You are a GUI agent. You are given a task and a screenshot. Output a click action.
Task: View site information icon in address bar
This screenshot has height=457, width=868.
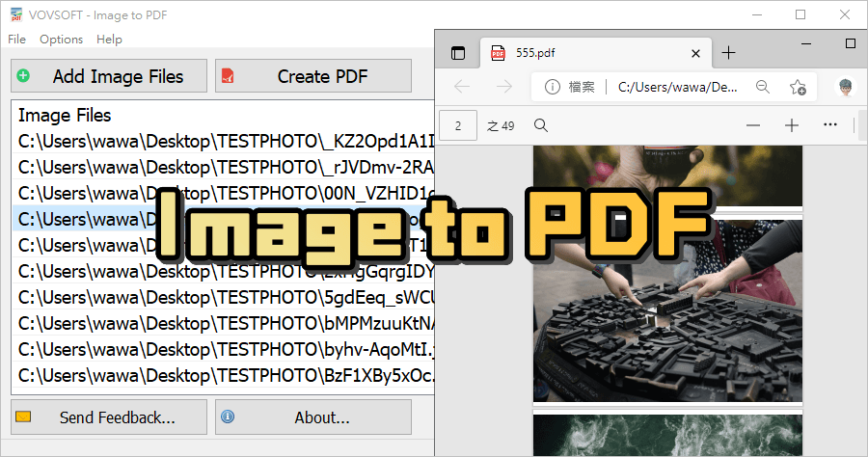(552, 87)
